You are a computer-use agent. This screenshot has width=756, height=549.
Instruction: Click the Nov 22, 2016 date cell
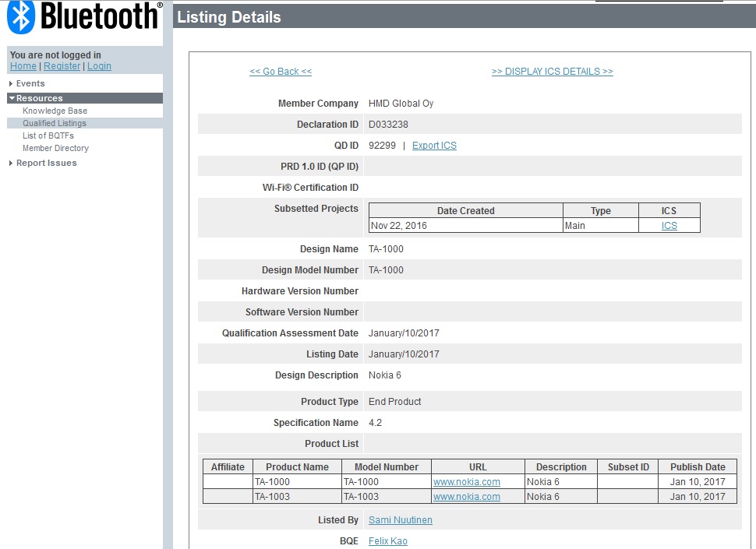466,225
